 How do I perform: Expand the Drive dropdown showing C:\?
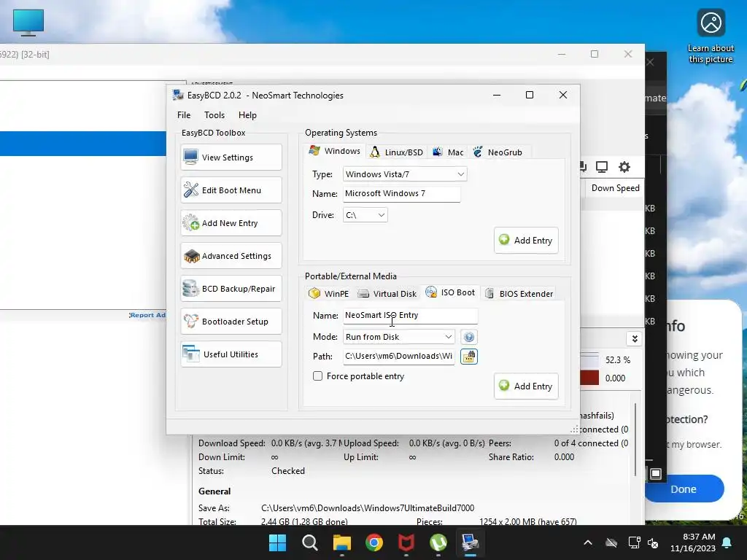coord(365,215)
